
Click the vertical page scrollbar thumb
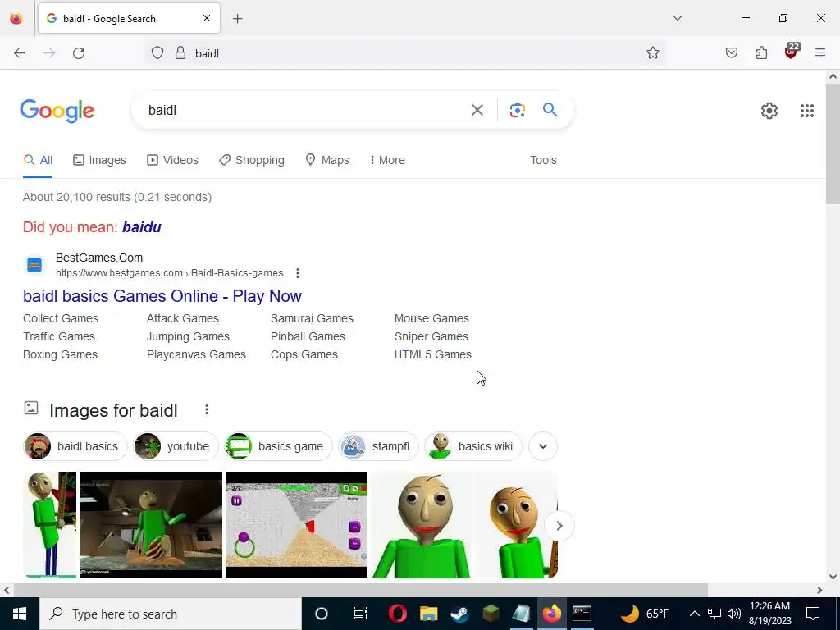click(x=833, y=144)
